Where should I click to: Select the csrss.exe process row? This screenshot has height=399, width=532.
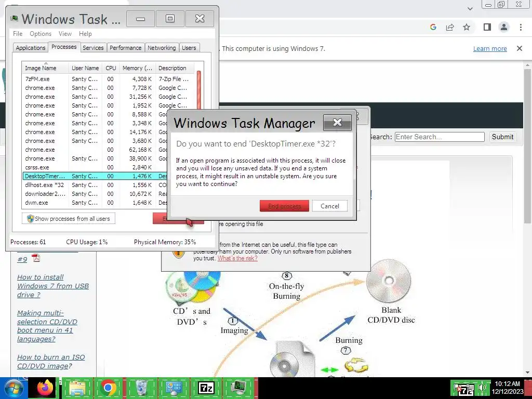click(x=95, y=167)
